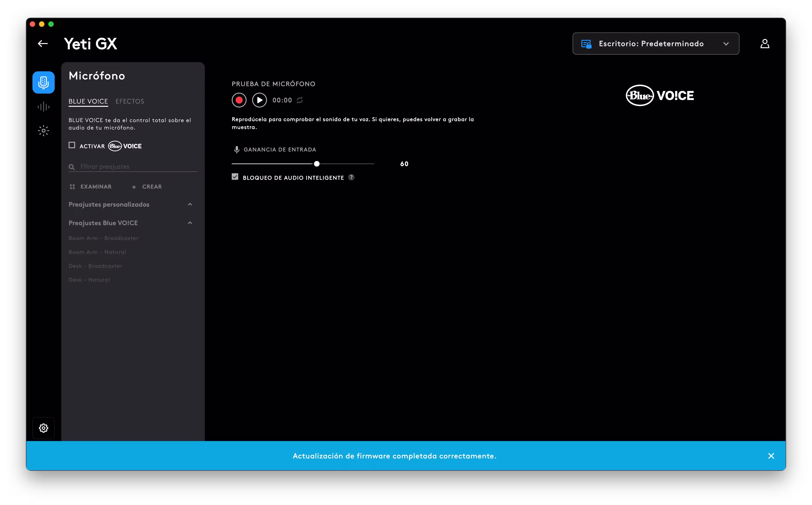Enable the Activar Blue VO!CE checkbox
Viewport: 812px width, 505px height.
(x=72, y=145)
